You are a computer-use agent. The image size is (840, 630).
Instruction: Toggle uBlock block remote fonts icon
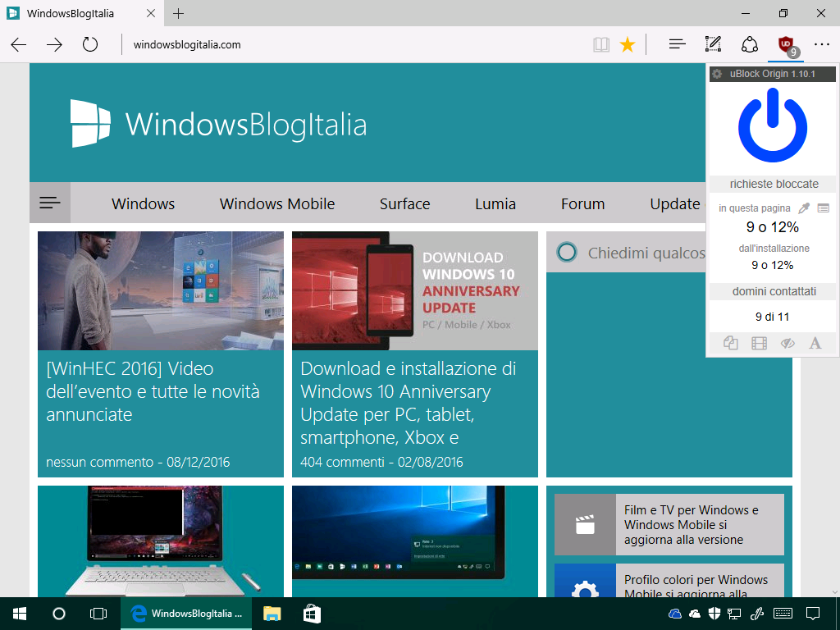coord(815,343)
